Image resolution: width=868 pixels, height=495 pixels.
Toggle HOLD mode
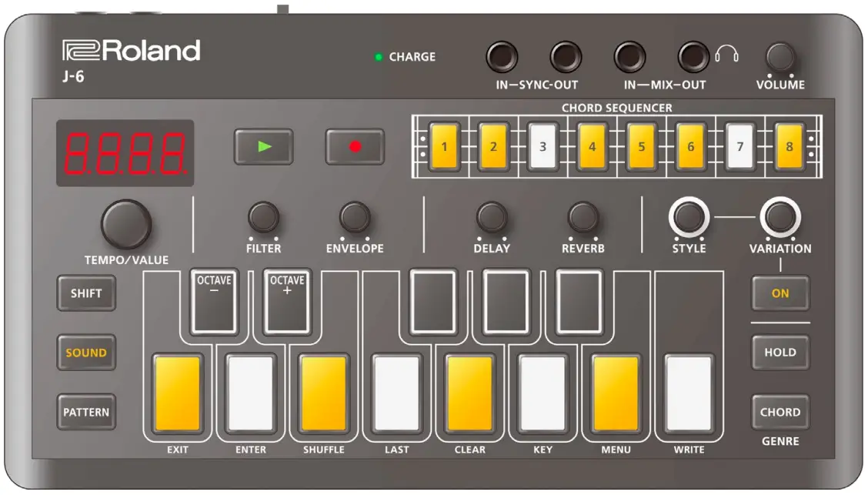tap(780, 352)
